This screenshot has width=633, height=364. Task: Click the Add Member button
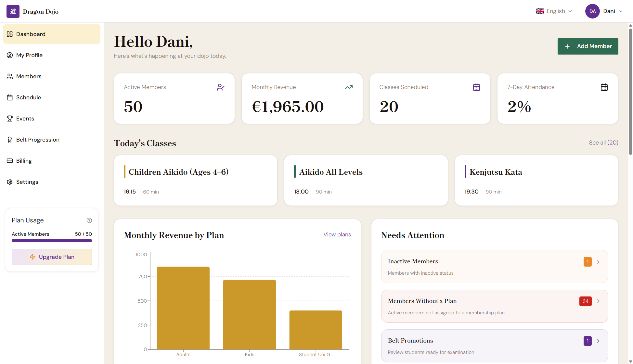tap(588, 46)
